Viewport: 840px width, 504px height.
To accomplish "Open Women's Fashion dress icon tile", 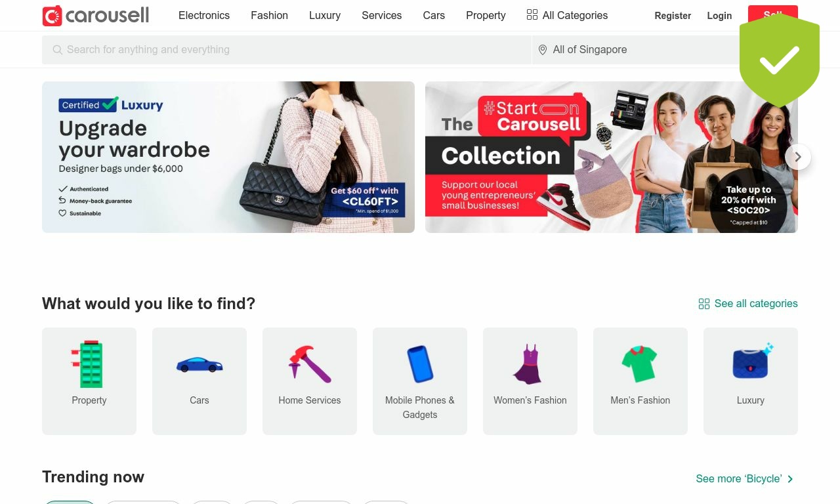I will (x=530, y=364).
